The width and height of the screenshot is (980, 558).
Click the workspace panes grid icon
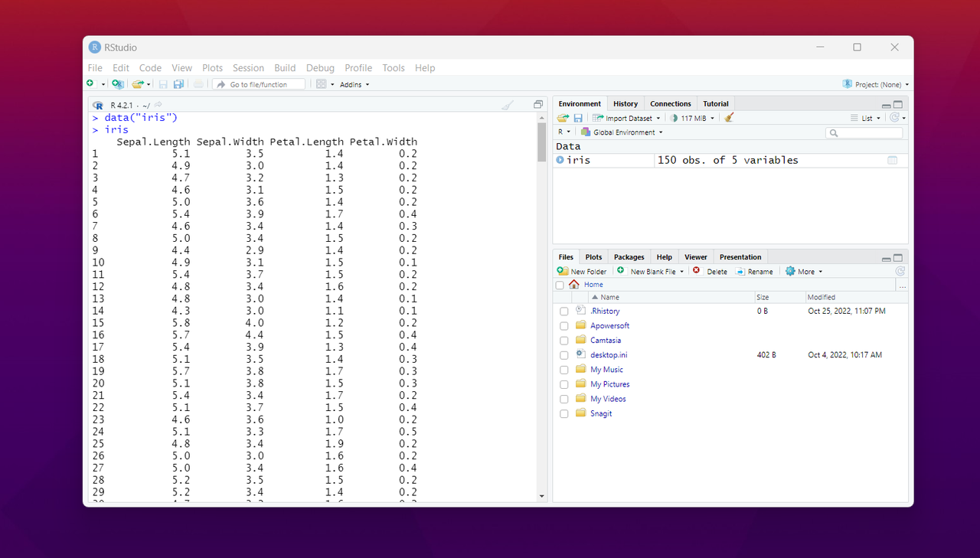[322, 84]
